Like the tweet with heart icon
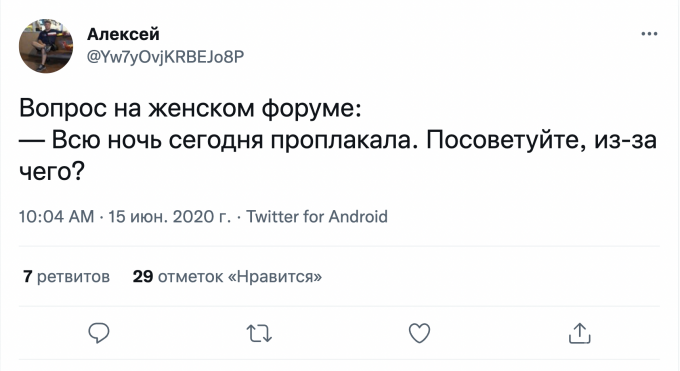 (420, 334)
